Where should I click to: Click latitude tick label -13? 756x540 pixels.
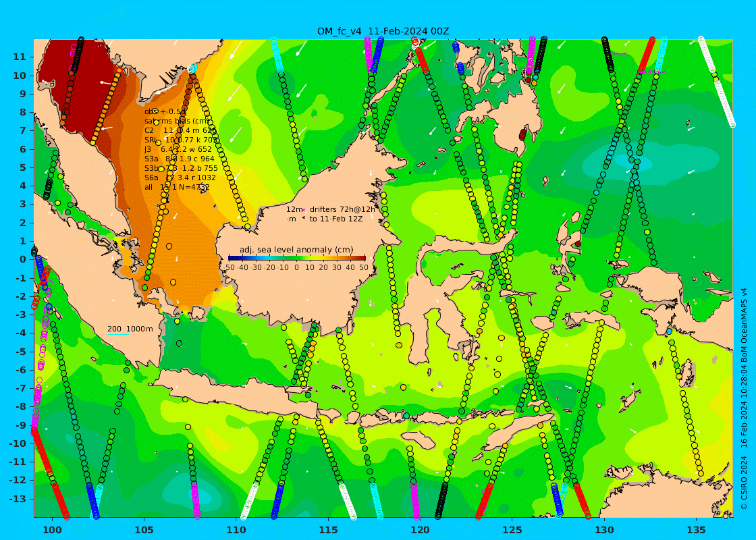click(x=18, y=499)
